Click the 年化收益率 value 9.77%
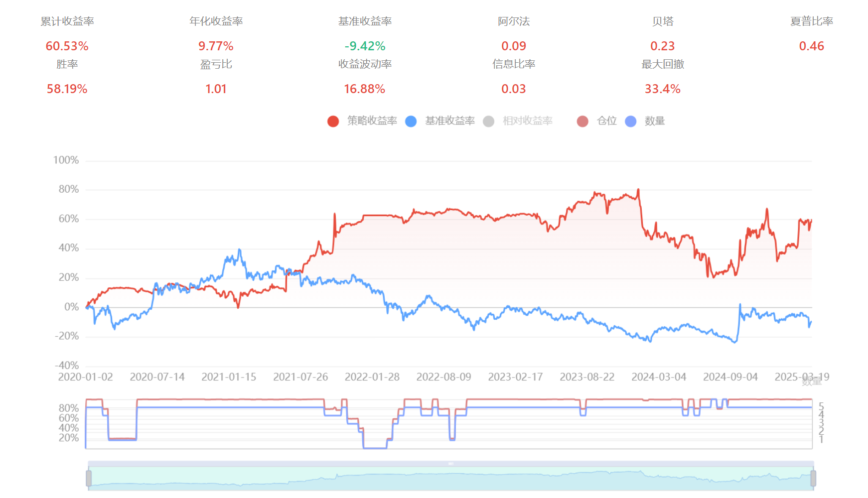This screenshot has width=868, height=498. click(216, 46)
